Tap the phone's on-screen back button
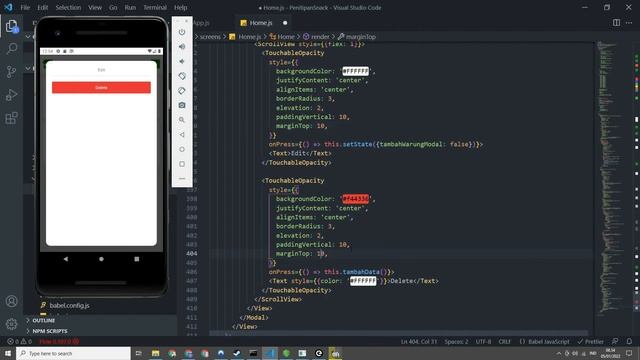 pyautogui.click(x=66, y=259)
